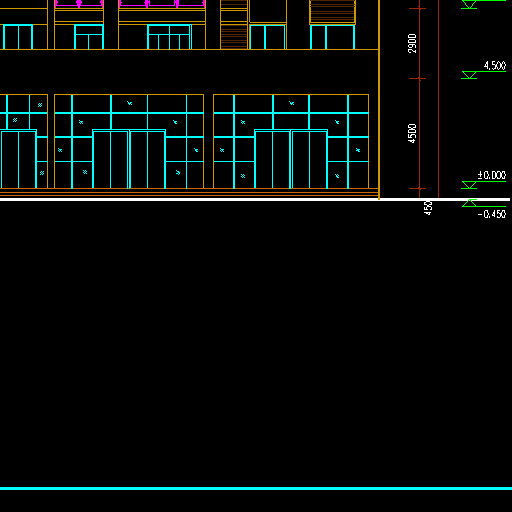Screen dimensions: 512x512
Task: Select the white ground level line
Action: pos(255,200)
